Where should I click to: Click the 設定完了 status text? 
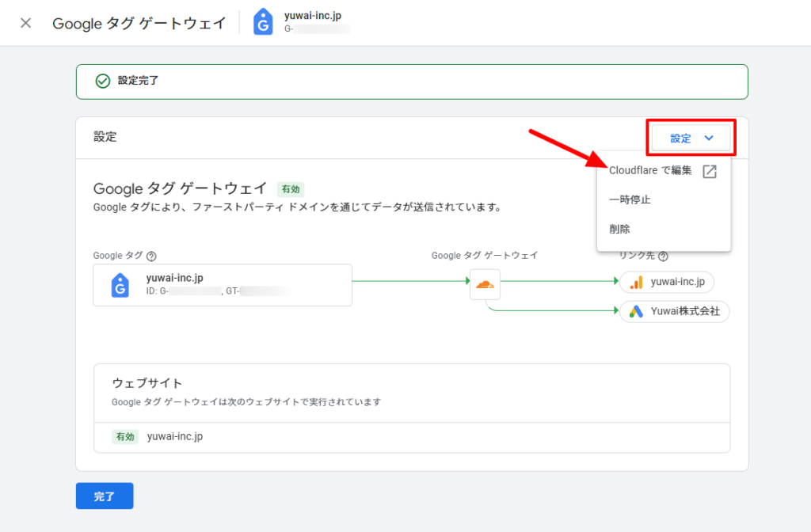(138, 81)
